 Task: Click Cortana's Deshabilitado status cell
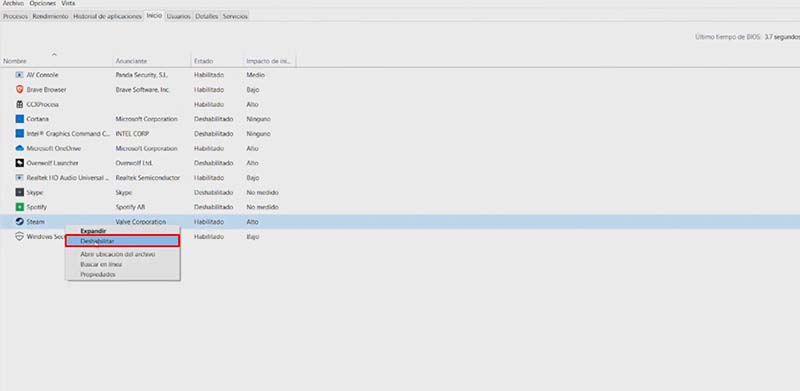click(x=213, y=119)
